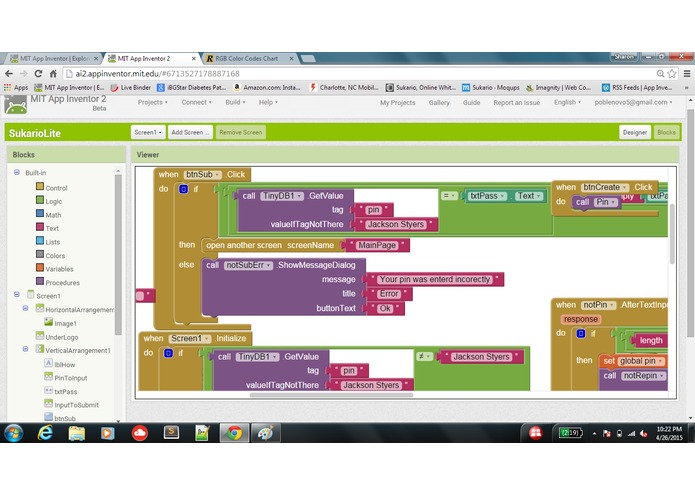The width and height of the screenshot is (695, 494).
Task: Open equals operator dropdown in block
Action: coord(449,195)
